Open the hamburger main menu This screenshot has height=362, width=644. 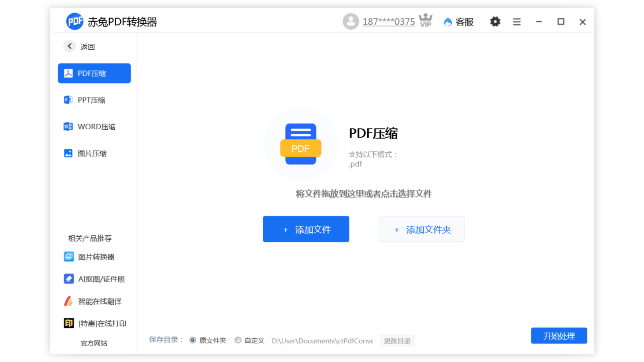point(517,22)
